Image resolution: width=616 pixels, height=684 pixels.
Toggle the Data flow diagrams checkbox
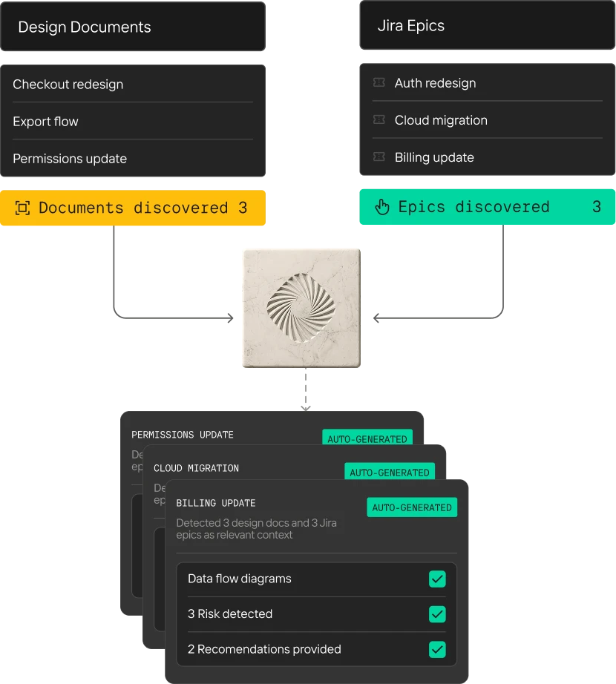[x=437, y=579]
